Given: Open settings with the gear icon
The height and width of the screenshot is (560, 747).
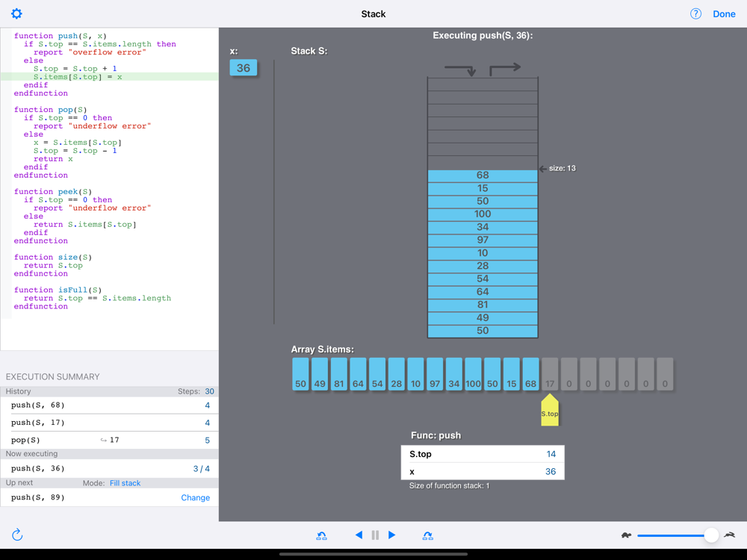Looking at the screenshot, I should point(16,13).
